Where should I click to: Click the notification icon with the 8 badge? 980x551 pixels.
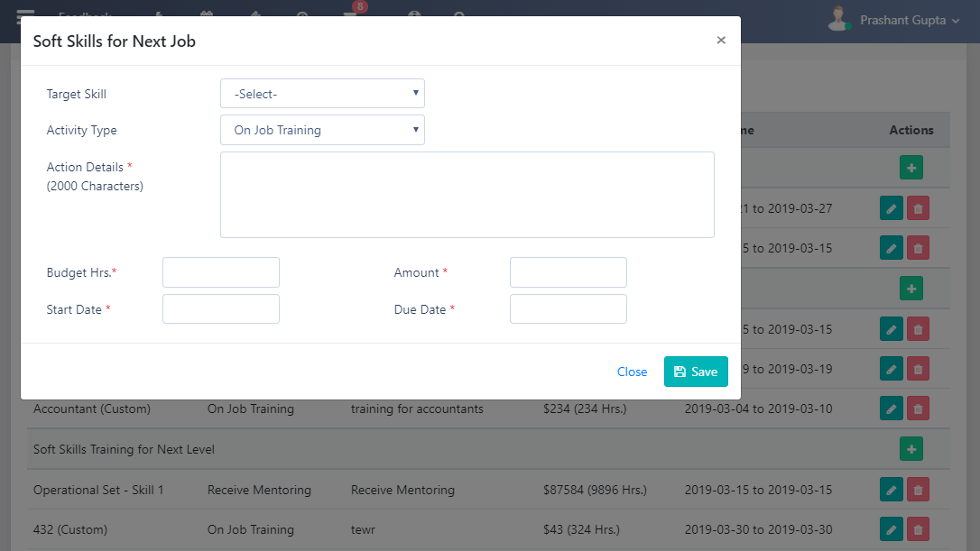point(350,16)
